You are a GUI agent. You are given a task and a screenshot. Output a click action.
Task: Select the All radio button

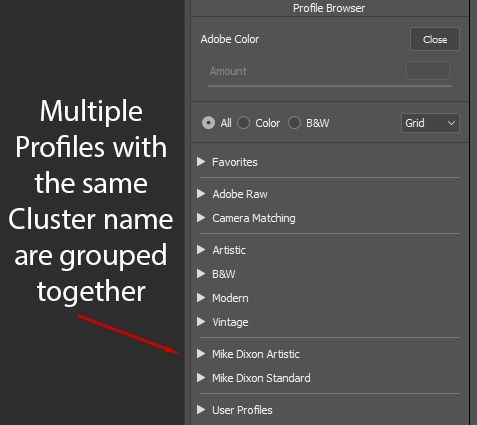click(208, 123)
